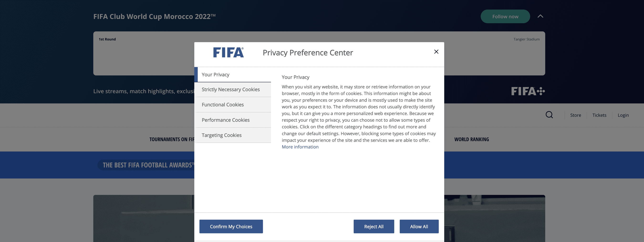Screen dimensions: 644x242
Task: Click the Follow now button
Action: pos(505,16)
